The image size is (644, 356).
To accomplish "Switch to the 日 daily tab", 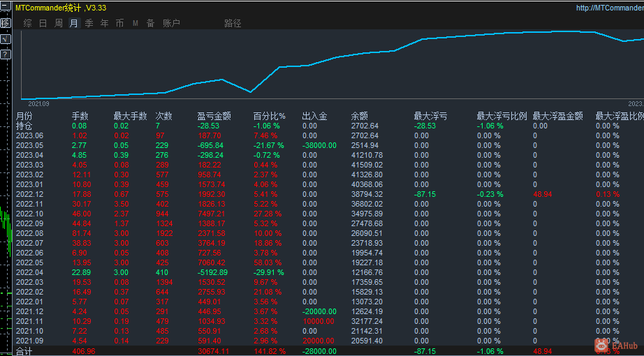I will coord(43,24).
